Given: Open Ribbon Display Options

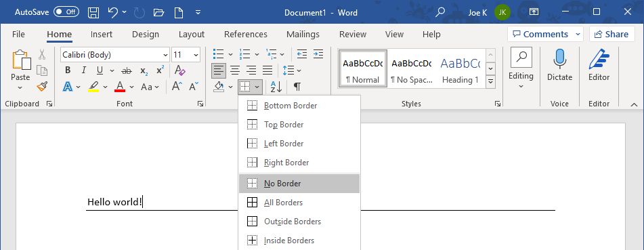Looking at the screenshot, I should point(534,12).
